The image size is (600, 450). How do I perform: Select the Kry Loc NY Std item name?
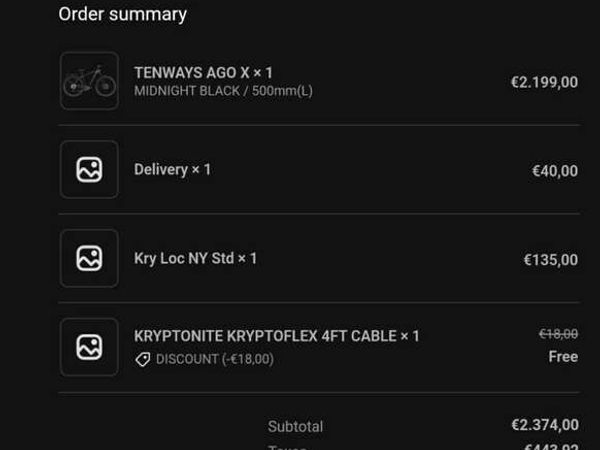[x=195, y=258]
